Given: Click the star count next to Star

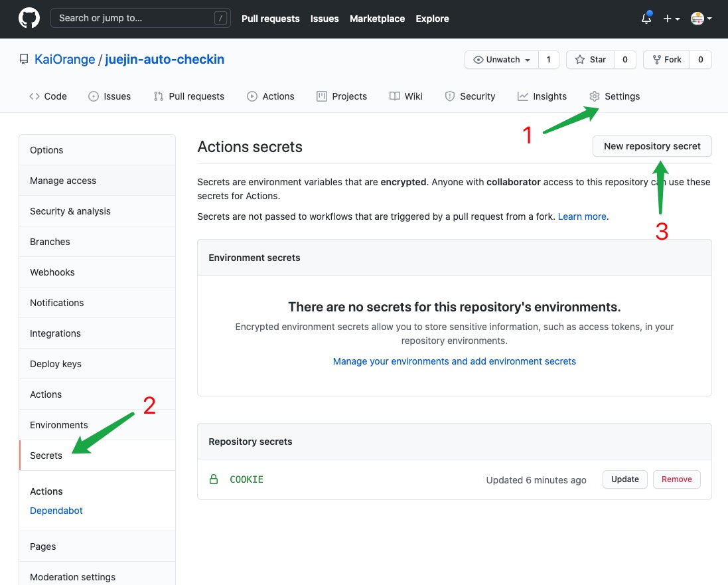Looking at the screenshot, I should point(625,60).
